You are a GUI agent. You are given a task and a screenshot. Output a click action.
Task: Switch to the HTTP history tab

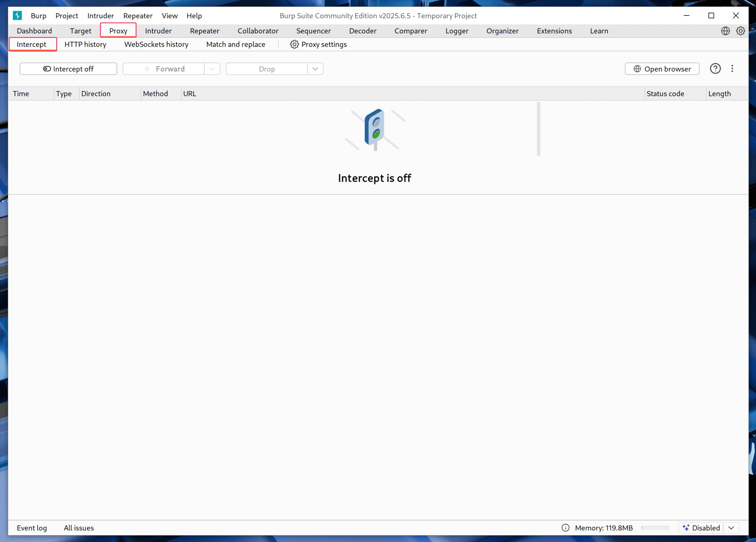point(85,44)
